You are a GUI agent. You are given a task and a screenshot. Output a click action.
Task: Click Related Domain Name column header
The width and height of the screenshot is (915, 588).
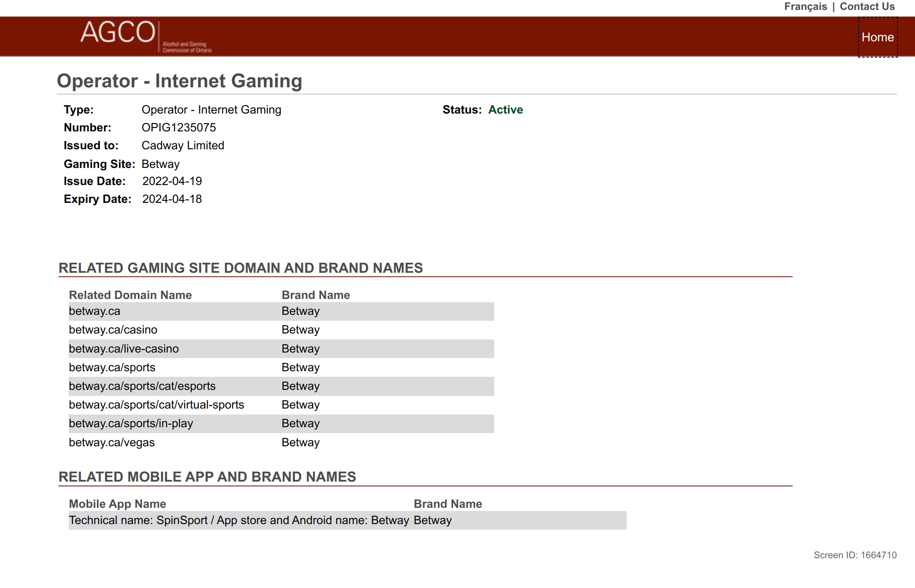[x=130, y=295]
